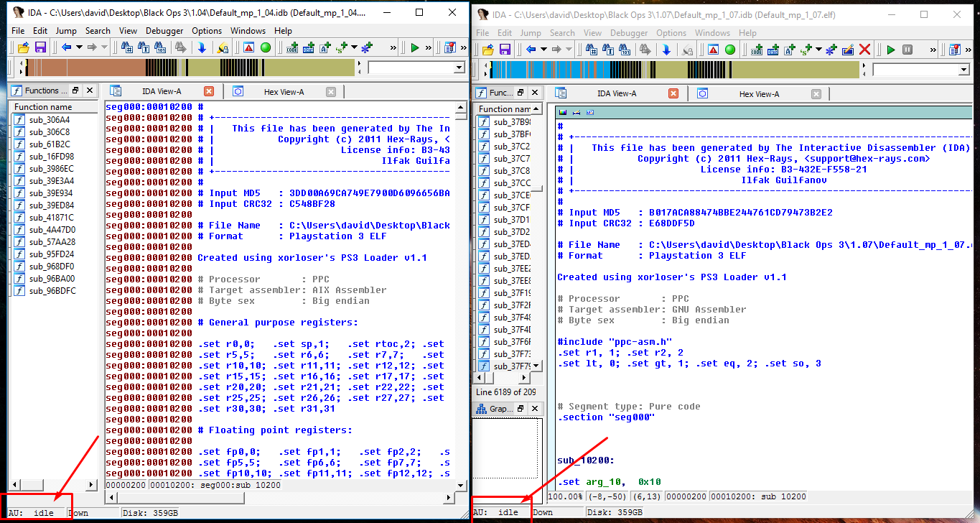
Task: Click Convert to code icon in right window
Action: click(x=757, y=50)
